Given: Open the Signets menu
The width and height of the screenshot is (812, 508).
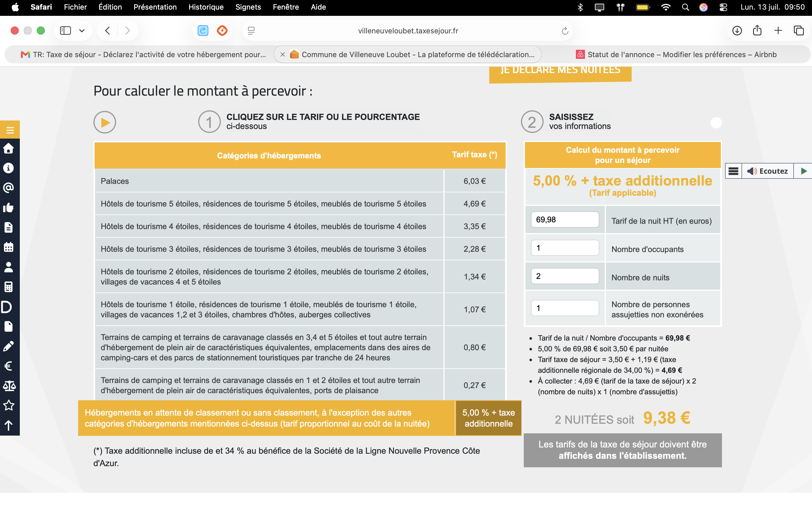Looking at the screenshot, I should click(248, 7).
